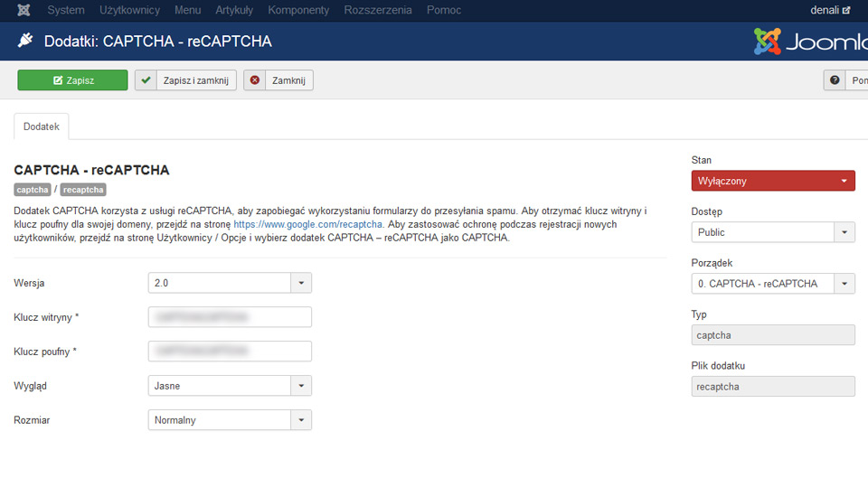The height and width of the screenshot is (497, 868).
Task: Click into the Klucz poufny field
Action: tap(230, 352)
